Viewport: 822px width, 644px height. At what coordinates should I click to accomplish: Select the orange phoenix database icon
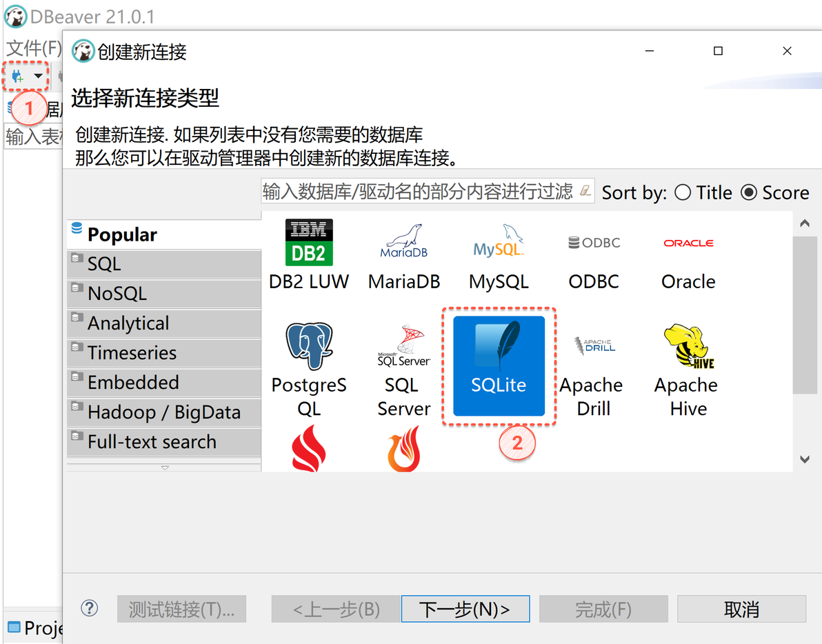403,449
